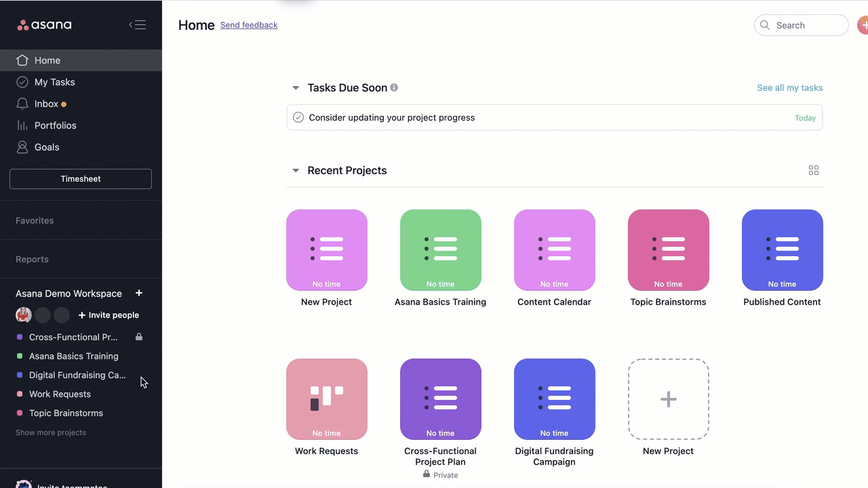Viewport: 868px width, 488px height.
Task: Open My Tasks in the sidebar
Action: point(81,82)
